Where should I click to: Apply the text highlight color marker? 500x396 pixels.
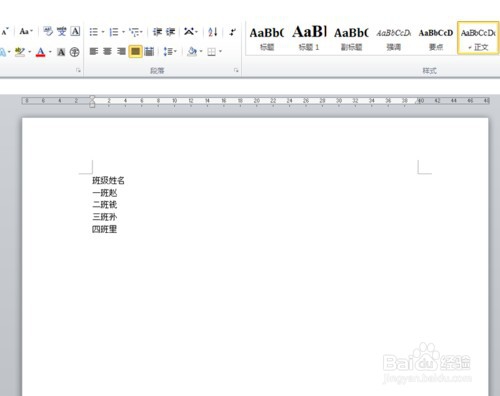20,52
